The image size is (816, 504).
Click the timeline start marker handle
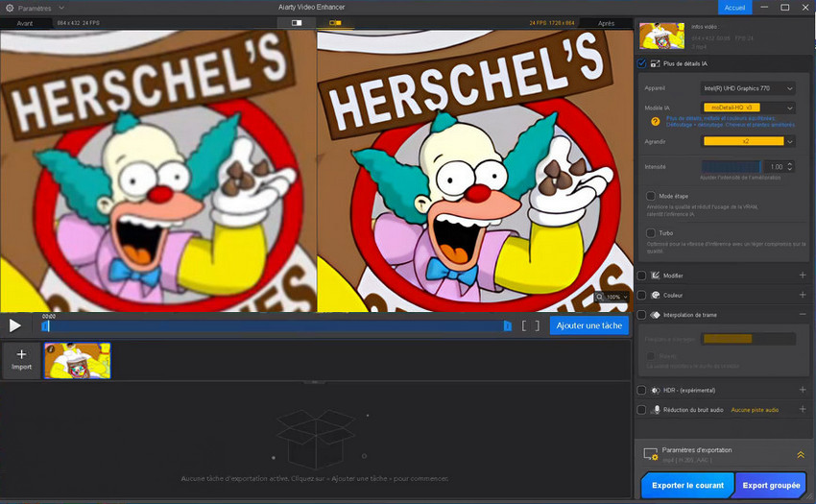tap(45, 326)
